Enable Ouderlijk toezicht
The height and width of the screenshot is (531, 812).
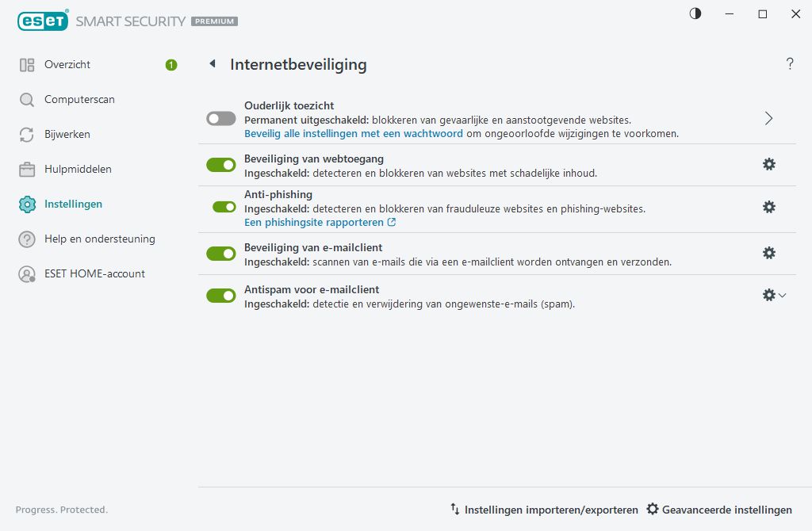tap(220, 118)
